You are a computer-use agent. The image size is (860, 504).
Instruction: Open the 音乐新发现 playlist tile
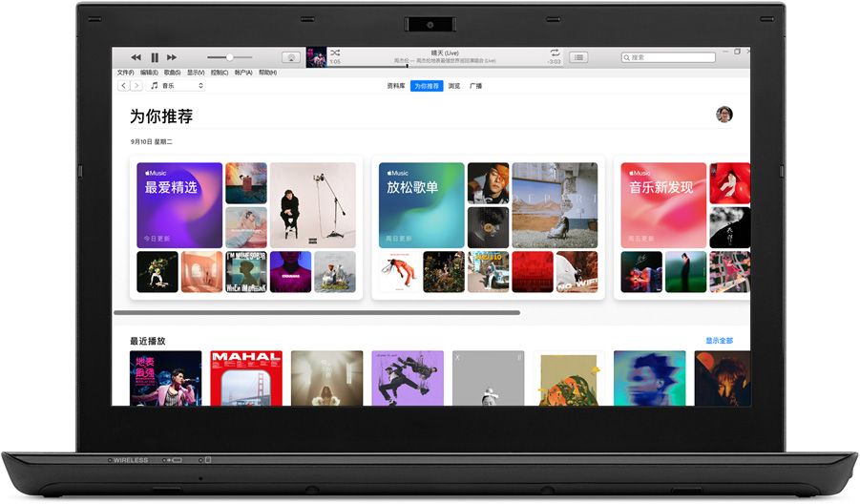[x=663, y=205]
